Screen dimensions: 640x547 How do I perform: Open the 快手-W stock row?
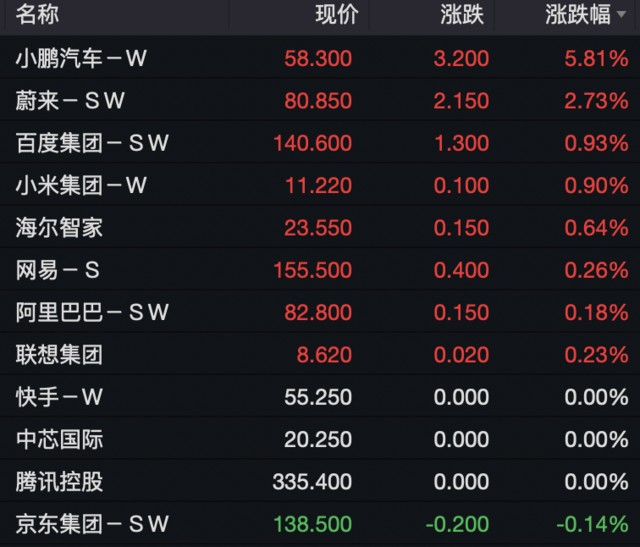point(59,397)
